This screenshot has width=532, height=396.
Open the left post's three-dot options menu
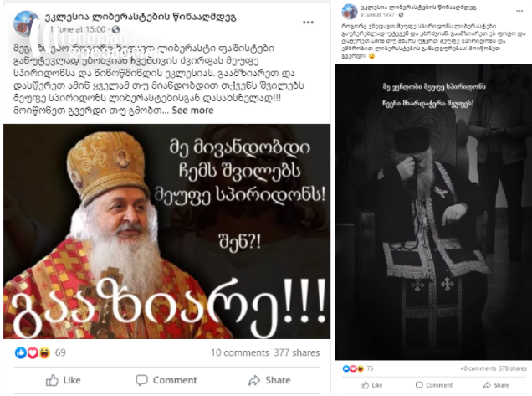[x=308, y=23]
